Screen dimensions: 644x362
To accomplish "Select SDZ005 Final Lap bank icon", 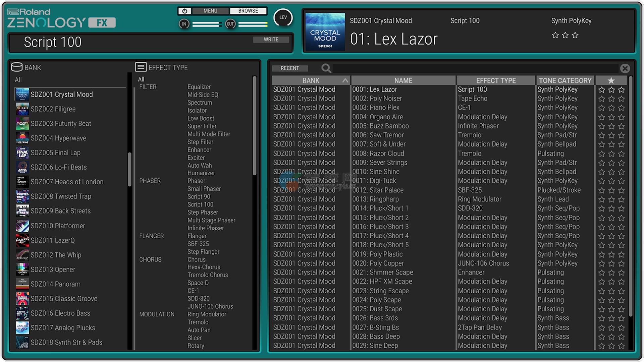I will coord(22,153).
